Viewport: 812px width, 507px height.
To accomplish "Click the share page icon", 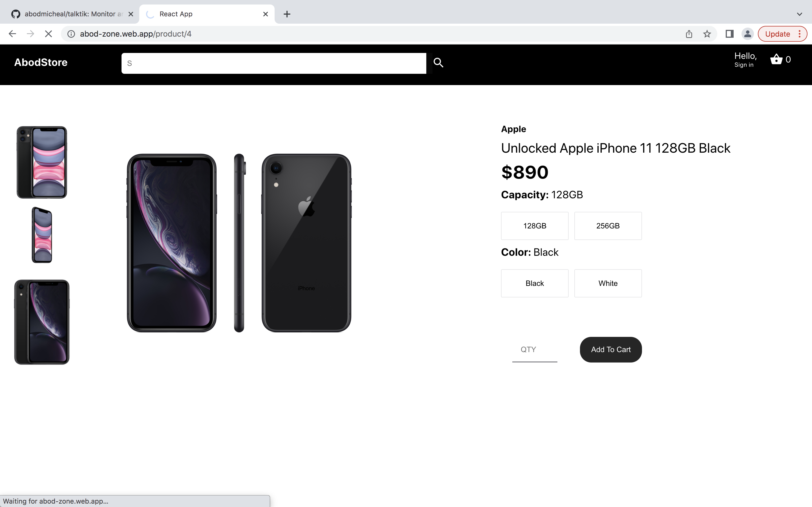I will tap(689, 34).
